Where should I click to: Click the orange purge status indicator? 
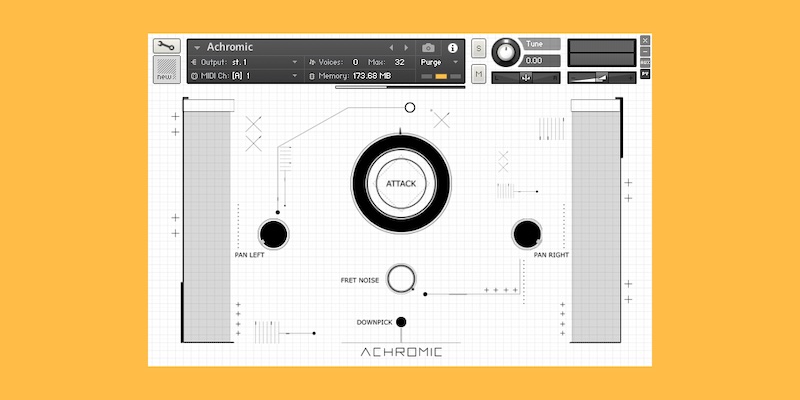[441, 77]
